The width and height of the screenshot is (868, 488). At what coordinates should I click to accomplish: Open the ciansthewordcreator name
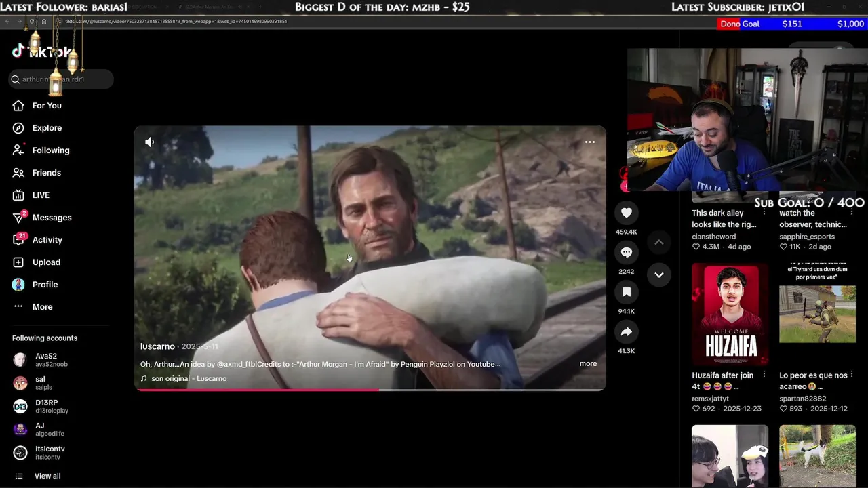coord(713,237)
